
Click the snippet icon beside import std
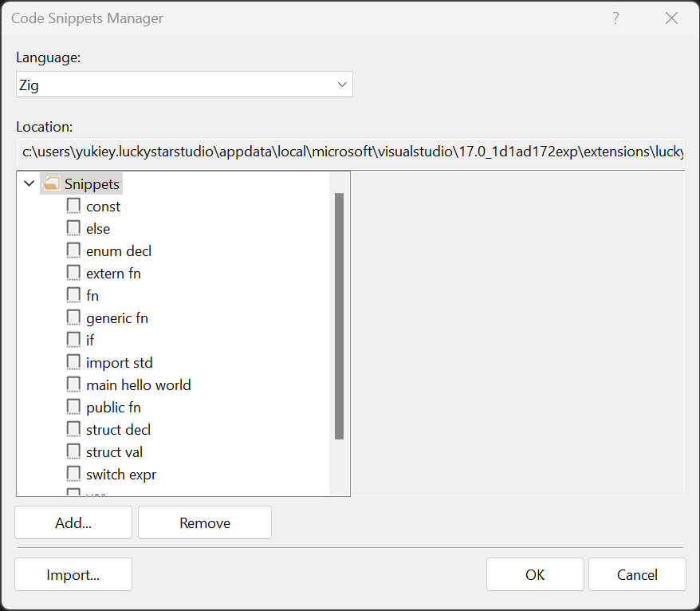coord(73,362)
